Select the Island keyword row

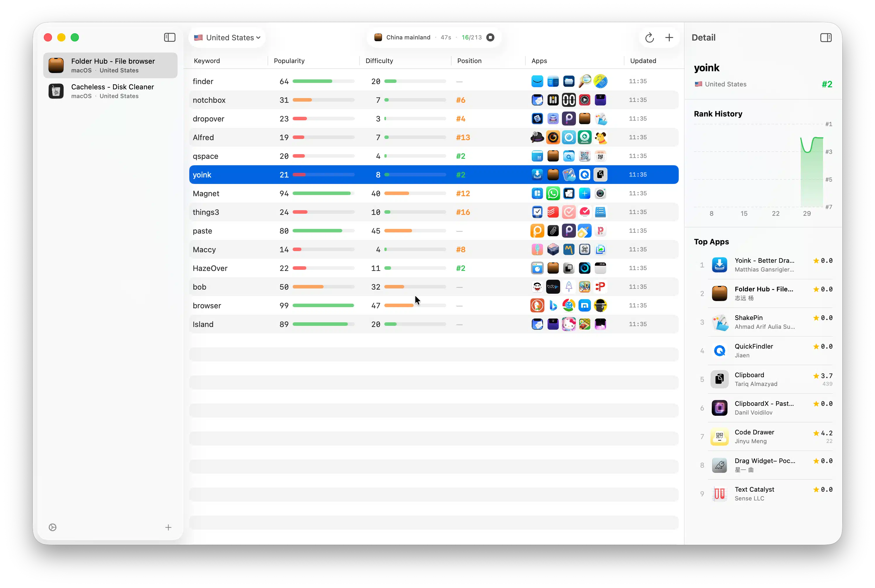tap(434, 324)
